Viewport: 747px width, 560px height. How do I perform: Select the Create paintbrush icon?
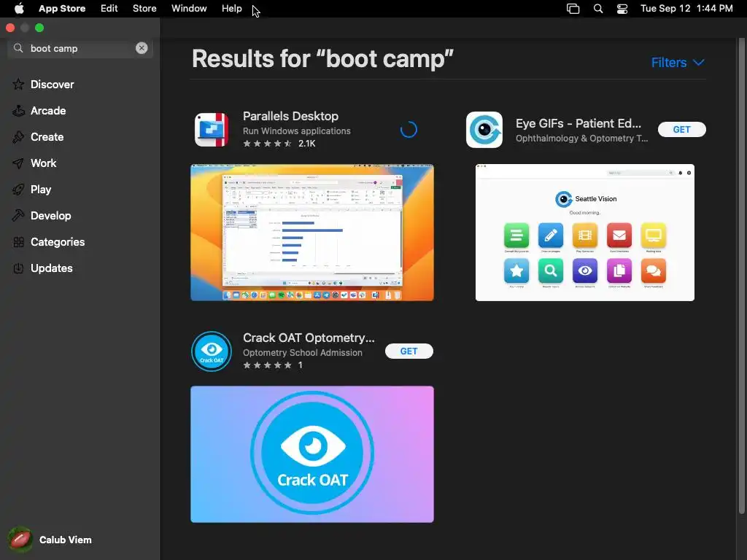coord(18,137)
